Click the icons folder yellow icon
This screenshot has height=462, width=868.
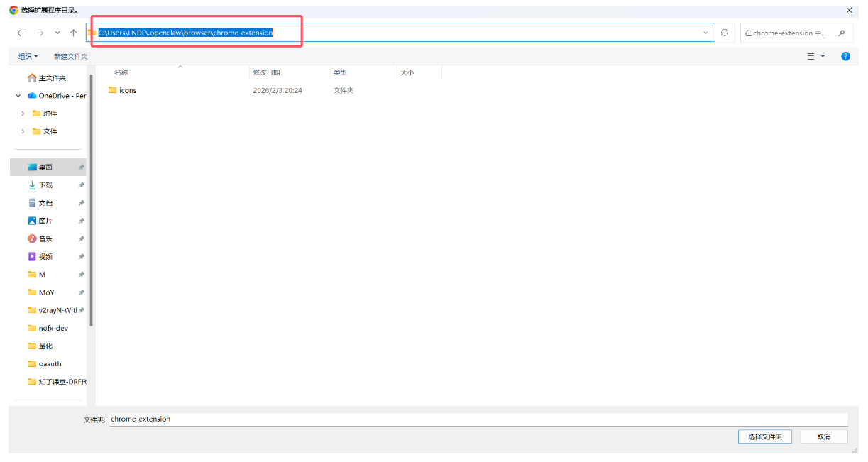point(112,90)
